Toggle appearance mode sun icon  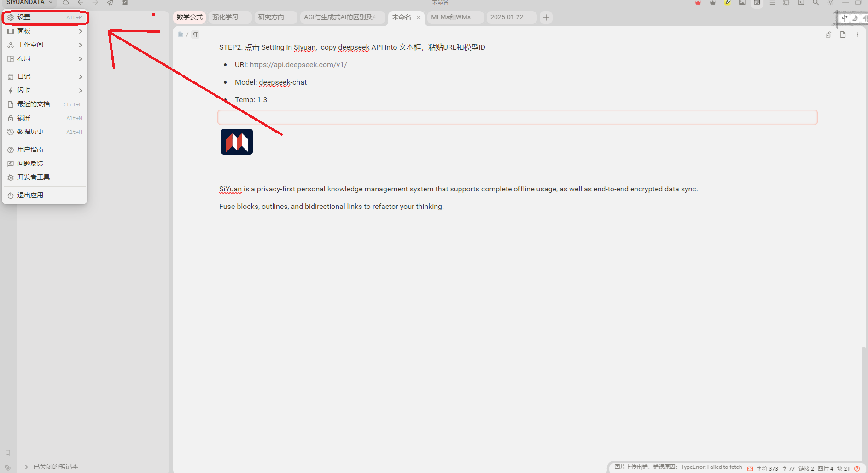tap(830, 3)
